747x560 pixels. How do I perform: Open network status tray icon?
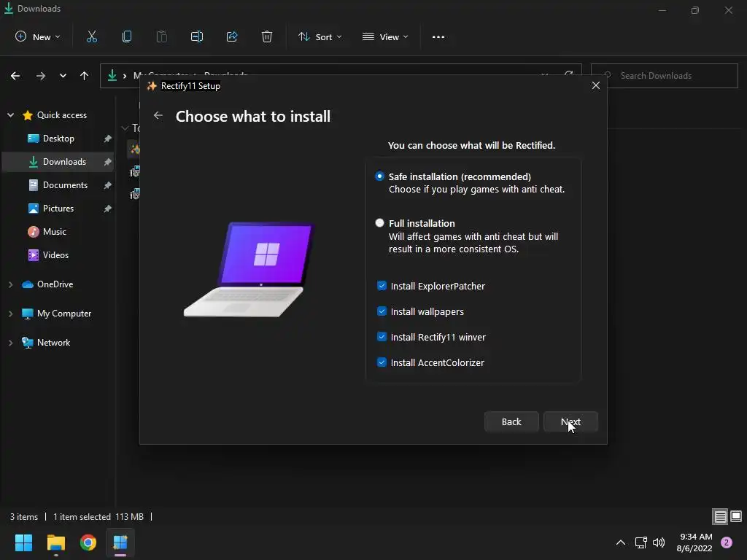pos(640,542)
